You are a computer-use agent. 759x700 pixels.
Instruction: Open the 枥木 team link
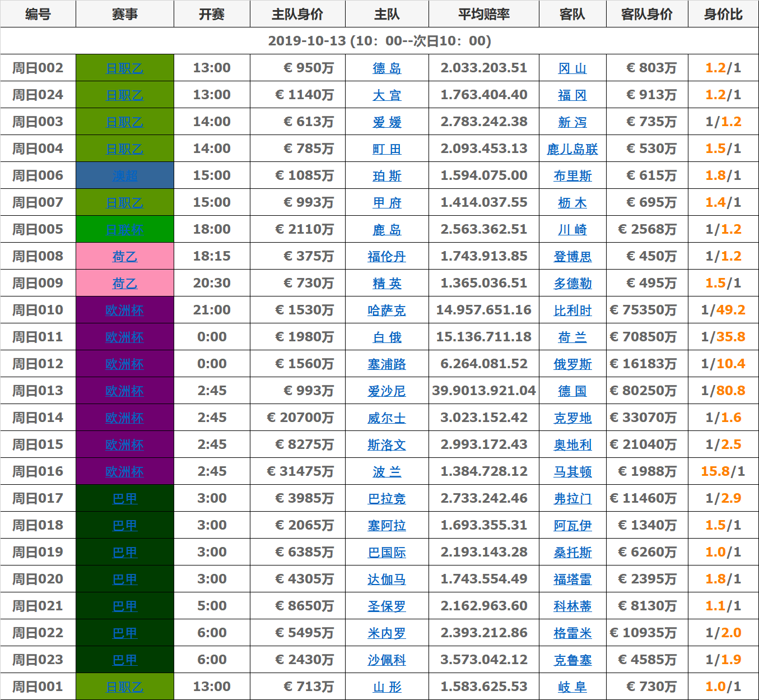[x=572, y=203]
